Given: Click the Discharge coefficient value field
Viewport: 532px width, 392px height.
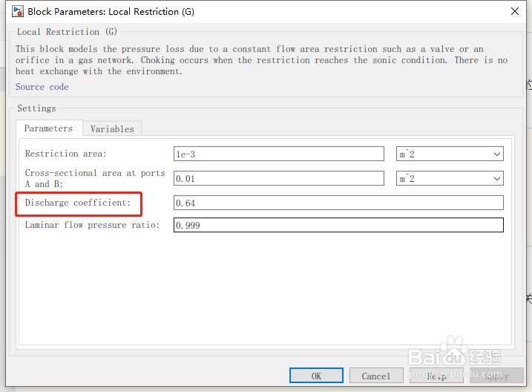Looking at the screenshot, I should pos(338,203).
